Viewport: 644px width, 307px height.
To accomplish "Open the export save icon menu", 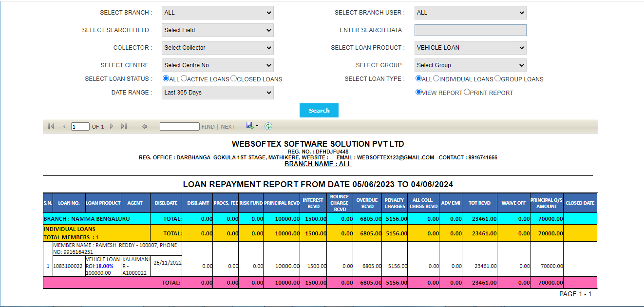I will [252, 126].
